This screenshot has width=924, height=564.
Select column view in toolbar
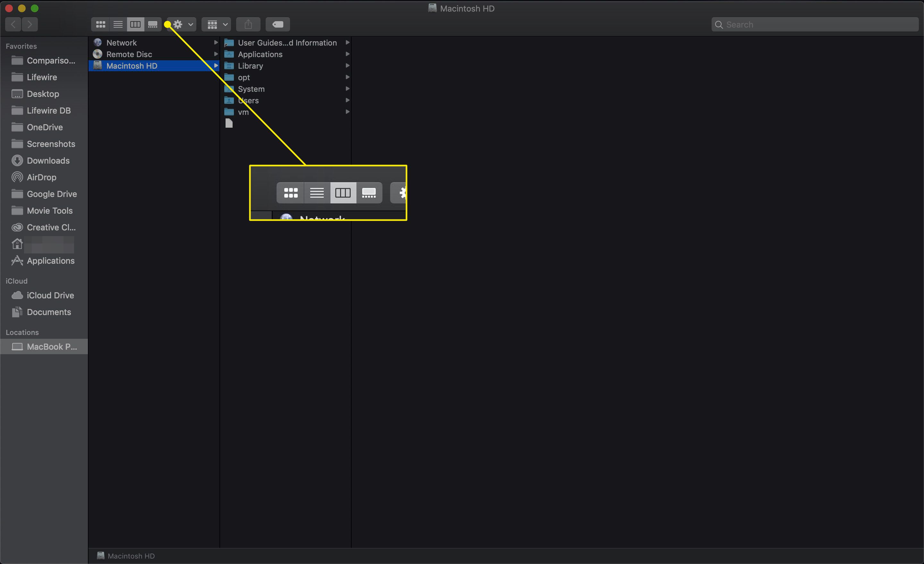[135, 24]
